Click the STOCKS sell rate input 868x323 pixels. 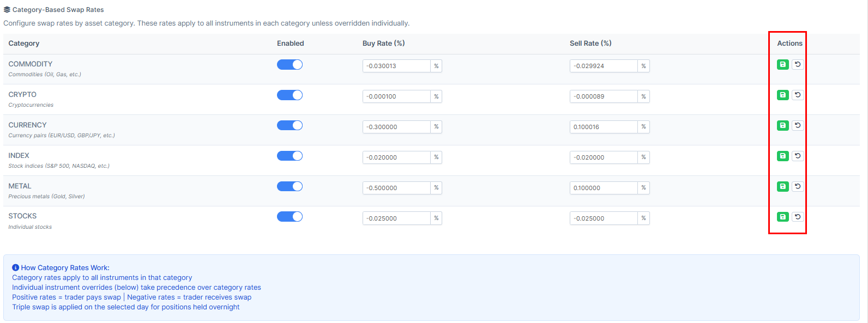pos(604,218)
